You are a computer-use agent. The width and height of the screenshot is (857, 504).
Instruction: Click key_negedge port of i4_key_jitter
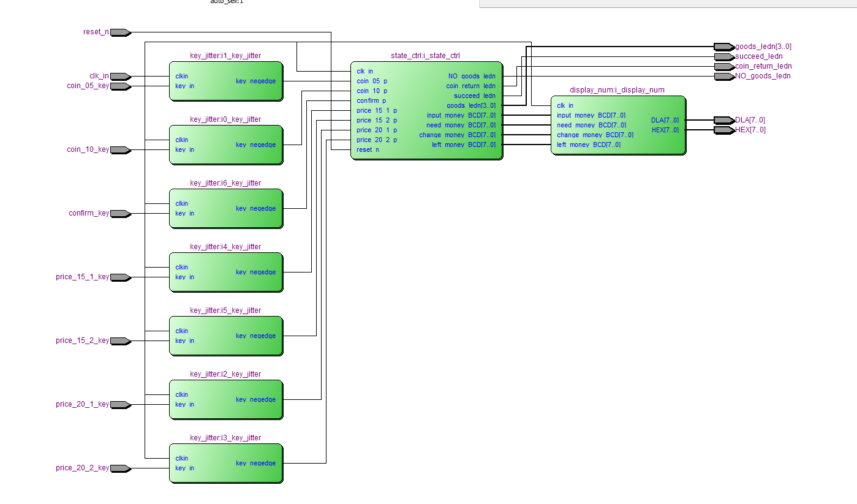point(255,272)
